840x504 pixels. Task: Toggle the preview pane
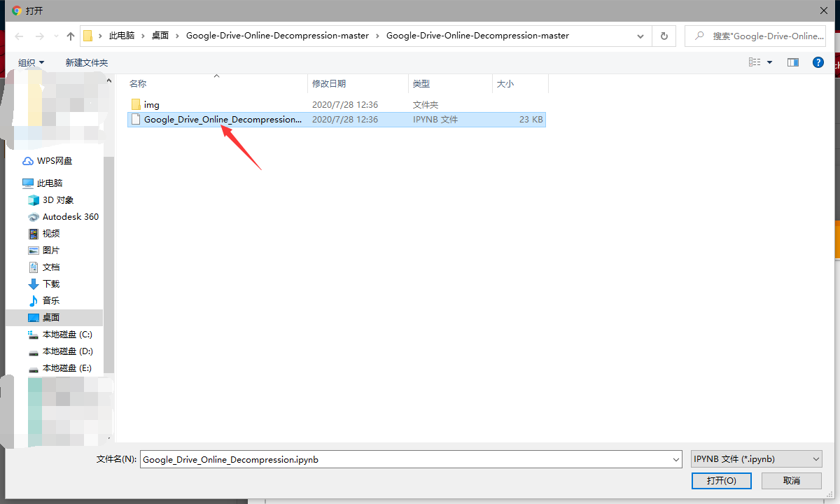point(793,62)
